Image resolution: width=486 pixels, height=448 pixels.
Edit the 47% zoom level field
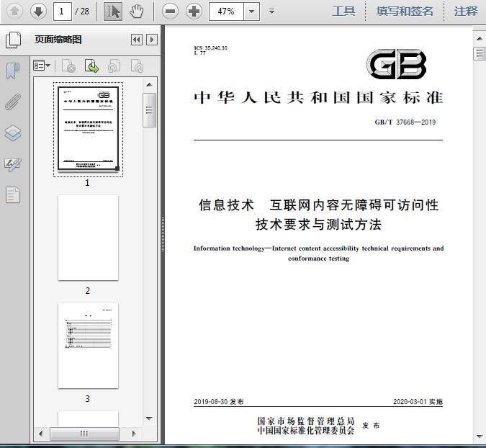point(226,12)
